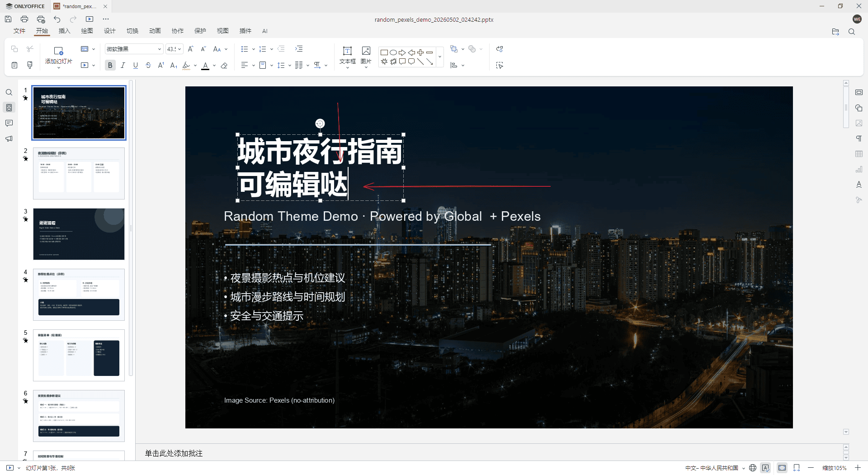Open the more options ellipsis menu
The height and width of the screenshot is (475, 868).
coord(106,19)
